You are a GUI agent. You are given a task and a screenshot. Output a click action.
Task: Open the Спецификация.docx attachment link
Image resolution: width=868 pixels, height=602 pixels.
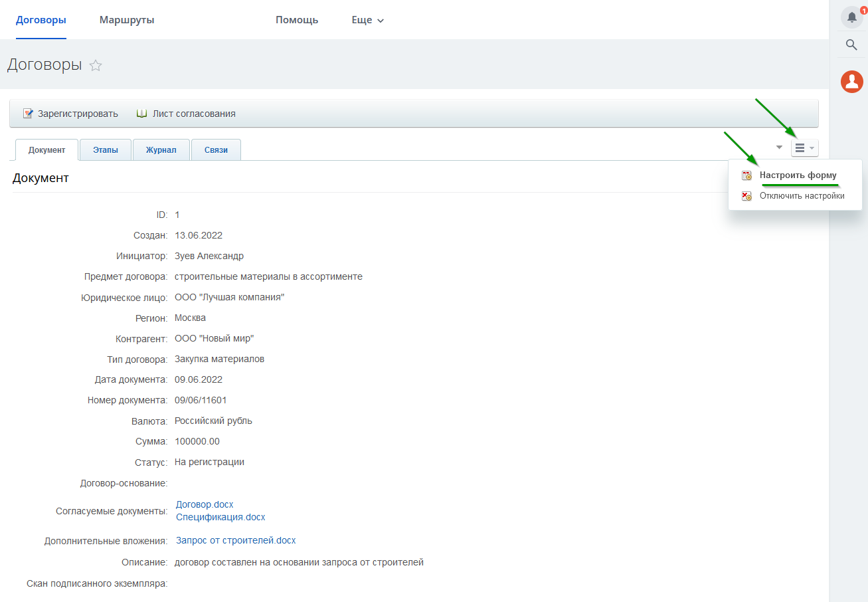pyautogui.click(x=220, y=517)
